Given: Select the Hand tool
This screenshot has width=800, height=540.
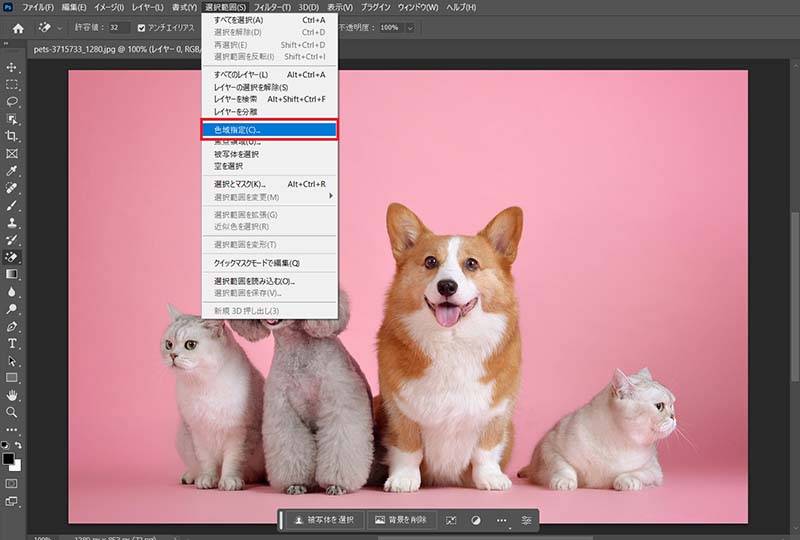Looking at the screenshot, I should pyautogui.click(x=12, y=395).
